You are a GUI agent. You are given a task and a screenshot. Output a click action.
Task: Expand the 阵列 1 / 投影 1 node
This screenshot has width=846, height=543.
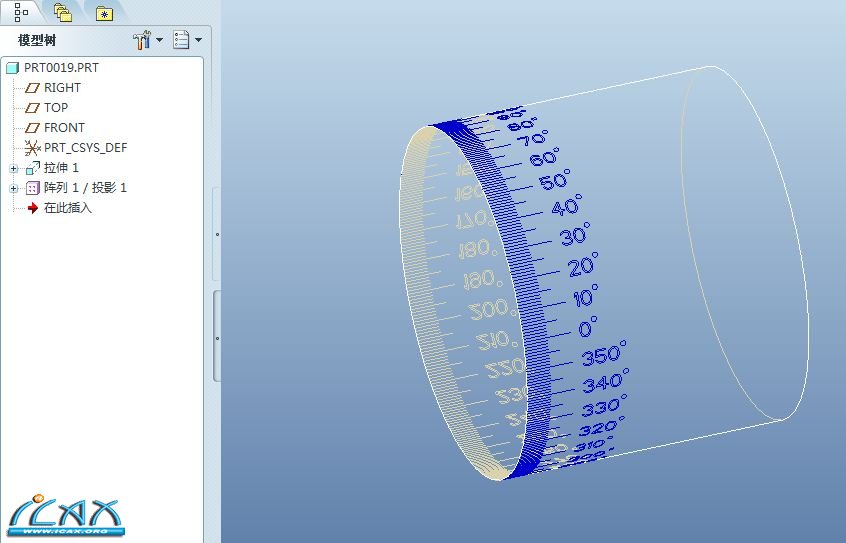point(14,188)
